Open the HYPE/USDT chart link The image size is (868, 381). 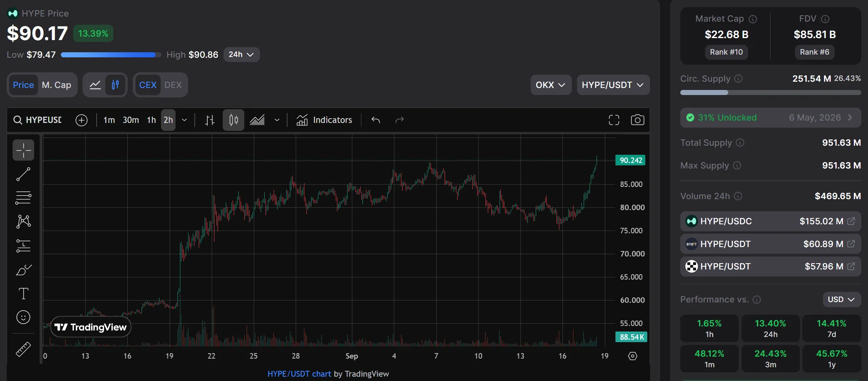point(299,374)
